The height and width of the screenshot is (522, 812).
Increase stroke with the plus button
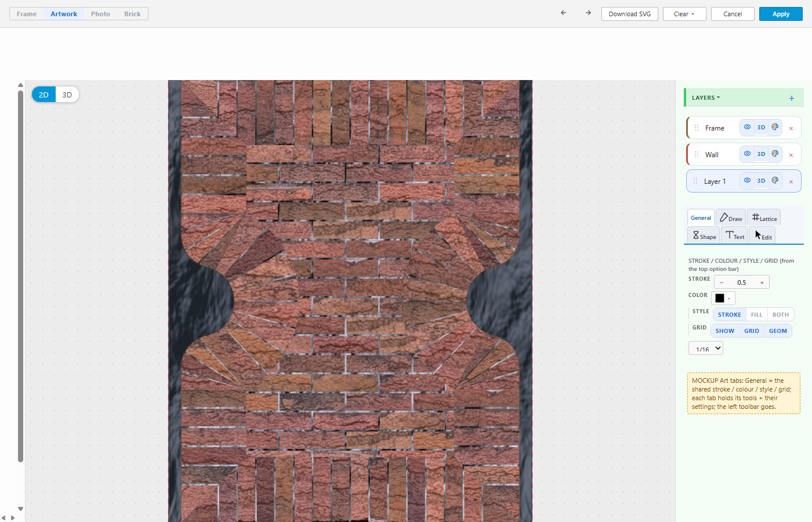click(762, 282)
